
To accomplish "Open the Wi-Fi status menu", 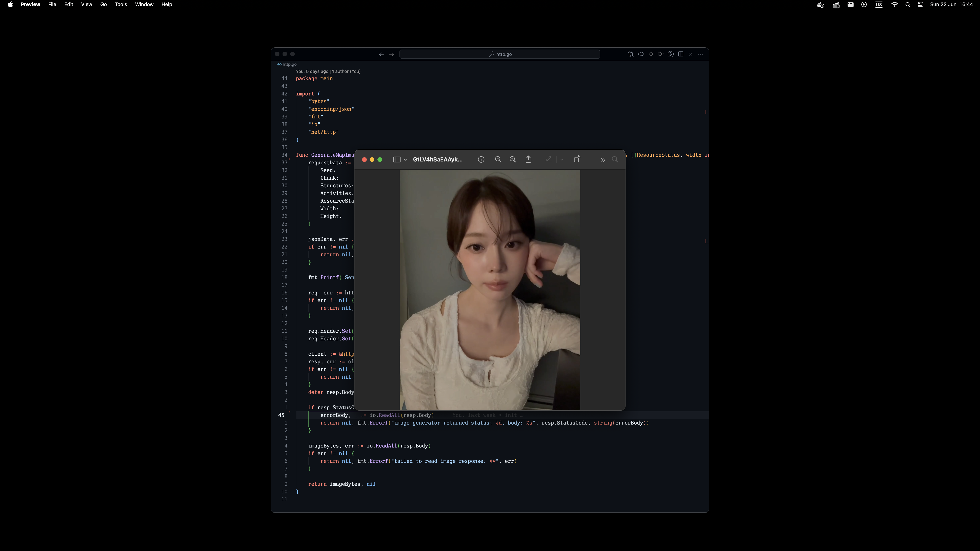I will coord(894,5).
